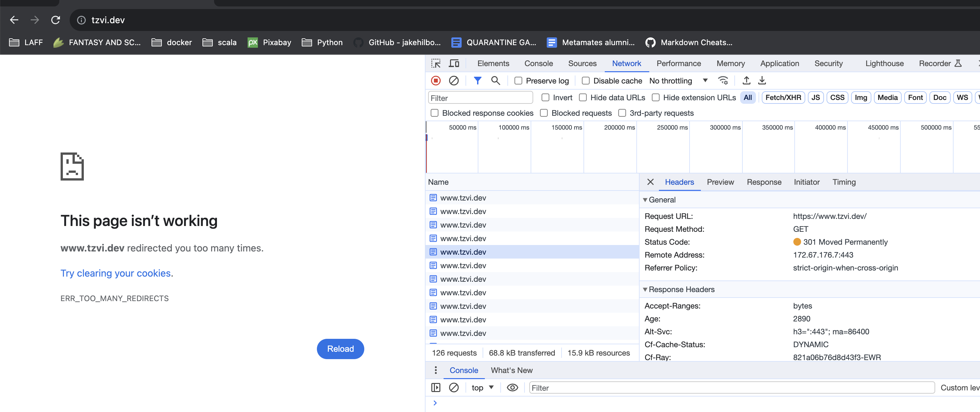This screenshot has width=980, height=412.
Task: Check Blocked response cookies
Action: pyautogui.click(x=435, y=113)
